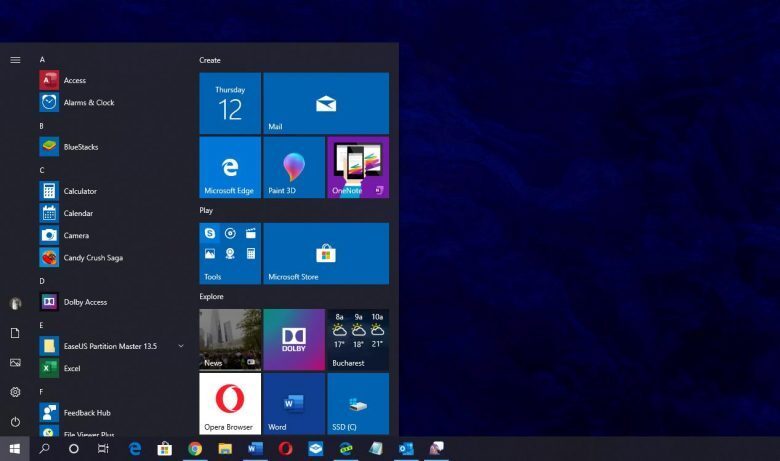
Task: Click the Google Chrome taskbar icon
Action: [195, 449]
